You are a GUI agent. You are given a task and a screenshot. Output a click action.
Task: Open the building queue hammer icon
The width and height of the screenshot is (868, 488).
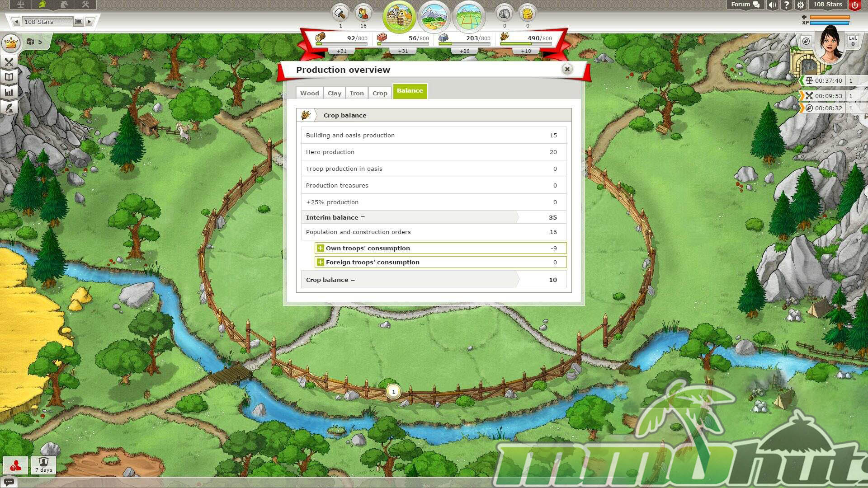click(340, 14)
